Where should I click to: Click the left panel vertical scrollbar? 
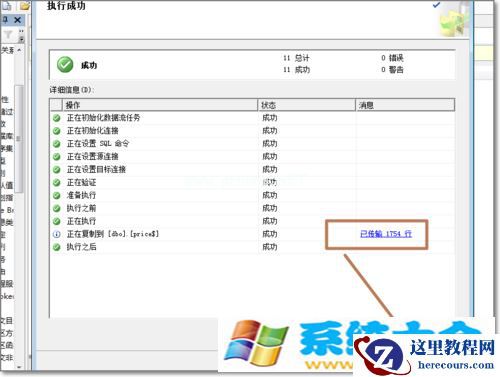pos(19,138)
